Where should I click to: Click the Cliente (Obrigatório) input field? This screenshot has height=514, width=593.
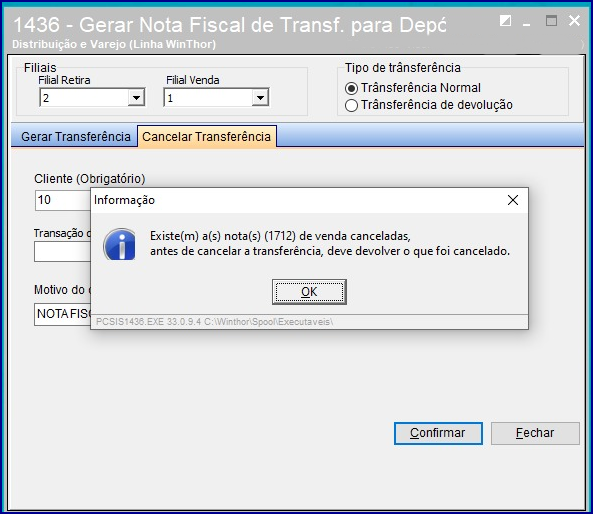click(x=63, y=200)
